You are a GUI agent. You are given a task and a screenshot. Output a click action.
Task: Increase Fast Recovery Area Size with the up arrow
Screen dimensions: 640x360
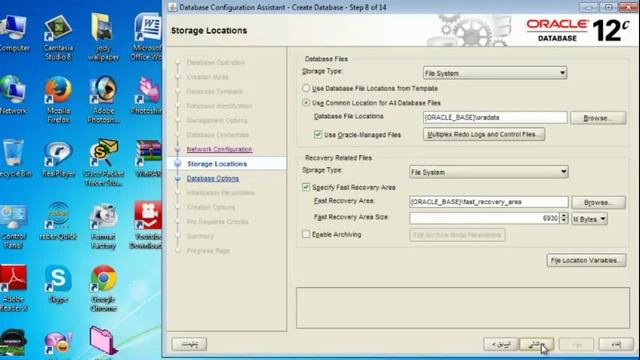click(564, 215)
